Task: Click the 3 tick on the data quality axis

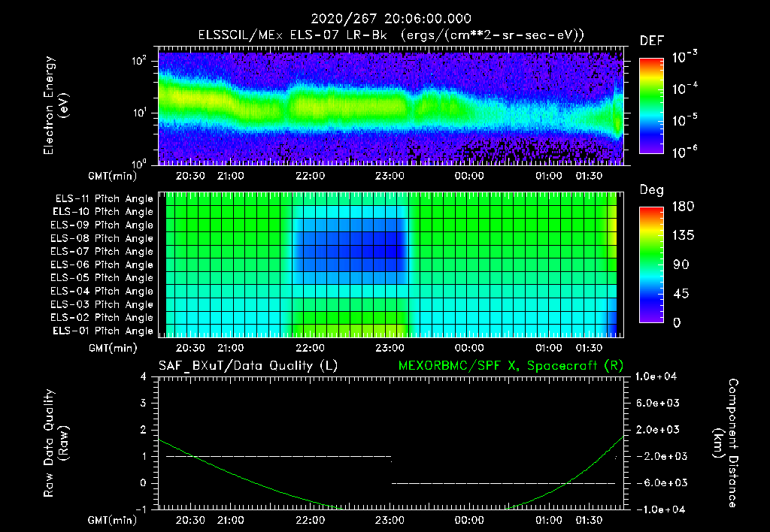Action: pos(144,403)
